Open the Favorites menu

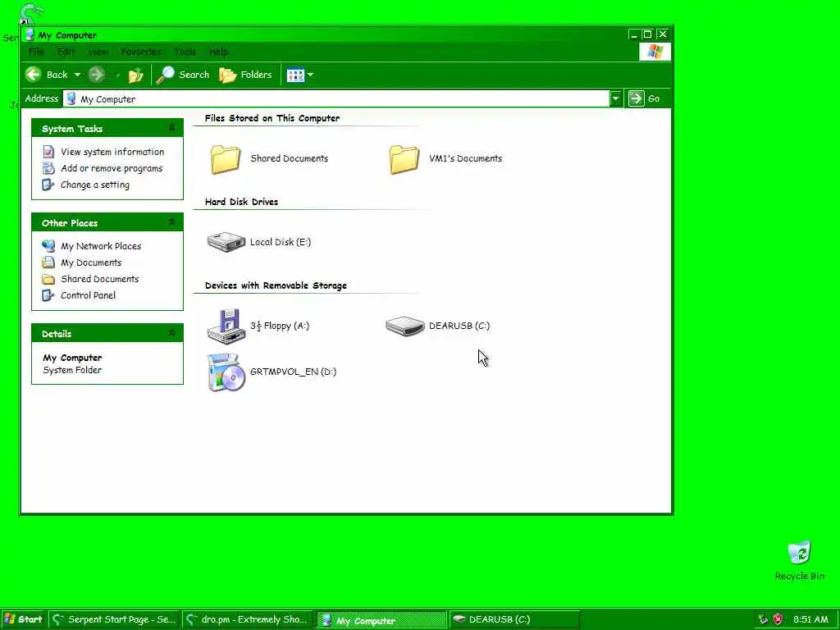pos(141,52)
